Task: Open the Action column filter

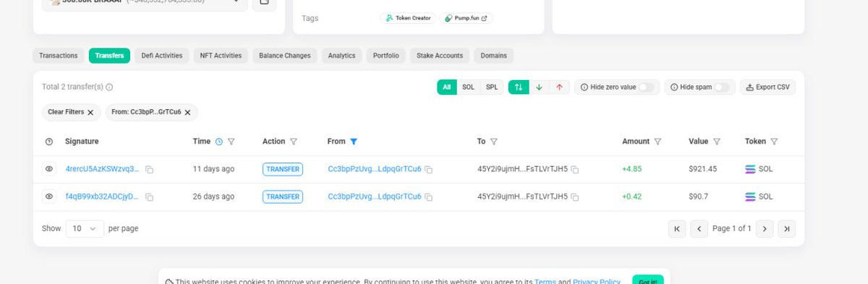Action: [x=294, y=142]
